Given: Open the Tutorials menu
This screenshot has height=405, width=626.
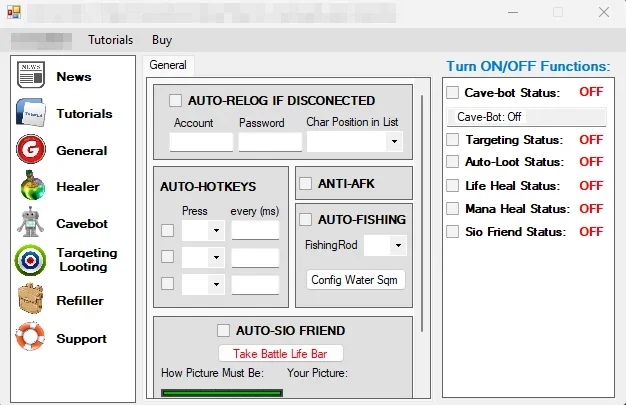Looking at the screenshot, I should tap(111, 40).
